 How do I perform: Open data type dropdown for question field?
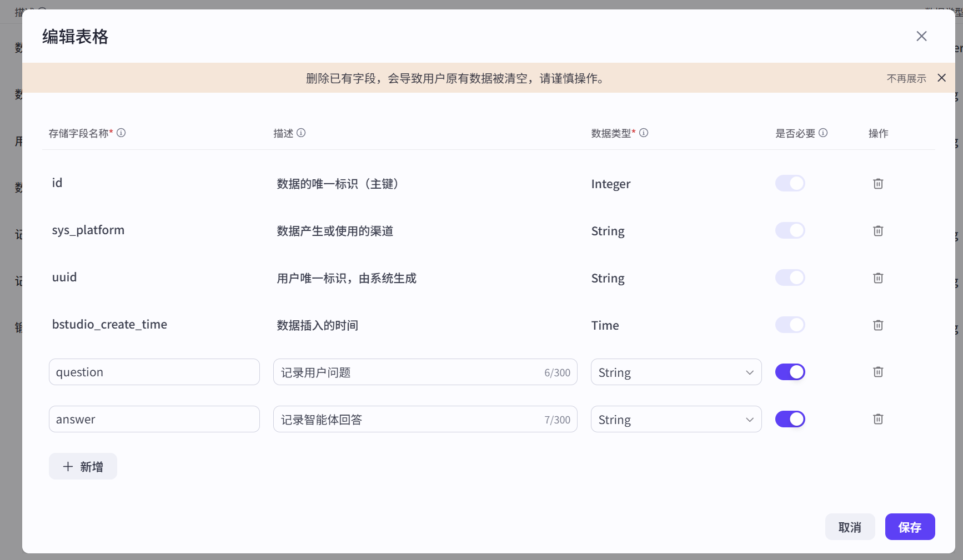coord(676,372)
